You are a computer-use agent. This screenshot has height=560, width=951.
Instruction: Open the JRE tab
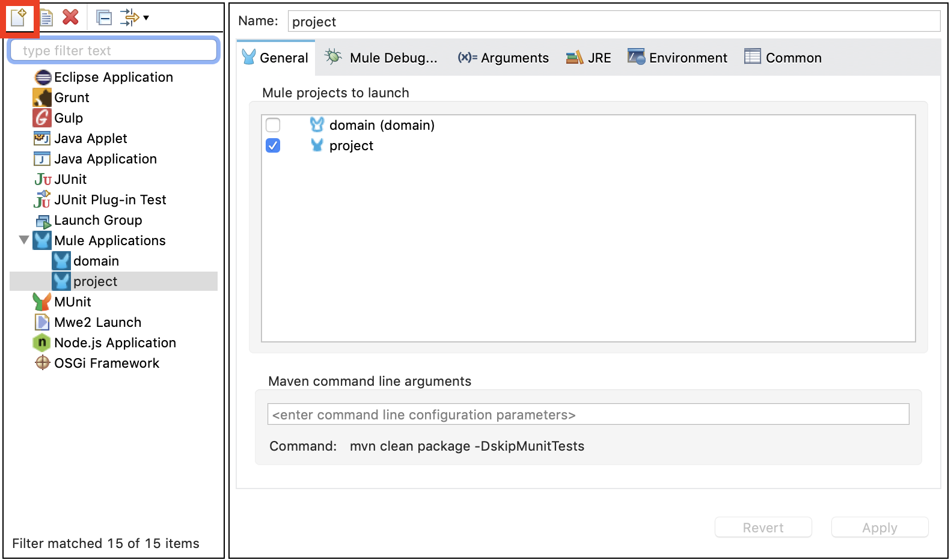coord(589,58)
